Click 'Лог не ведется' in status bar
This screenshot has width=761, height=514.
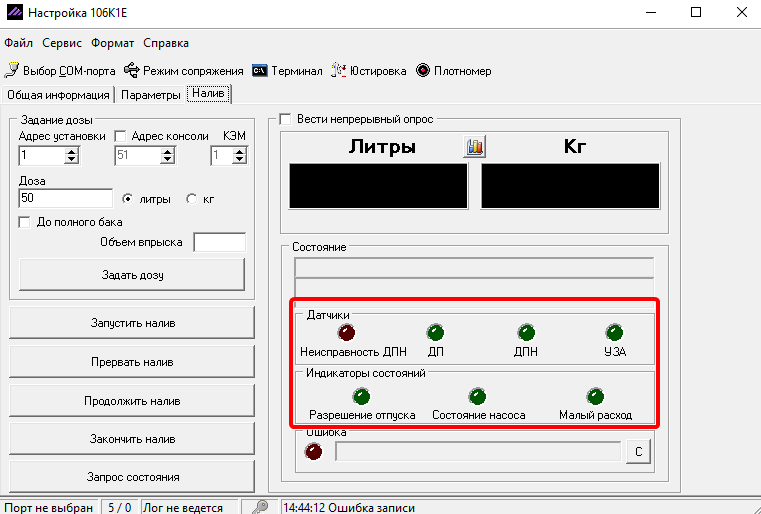click(183, 508)
